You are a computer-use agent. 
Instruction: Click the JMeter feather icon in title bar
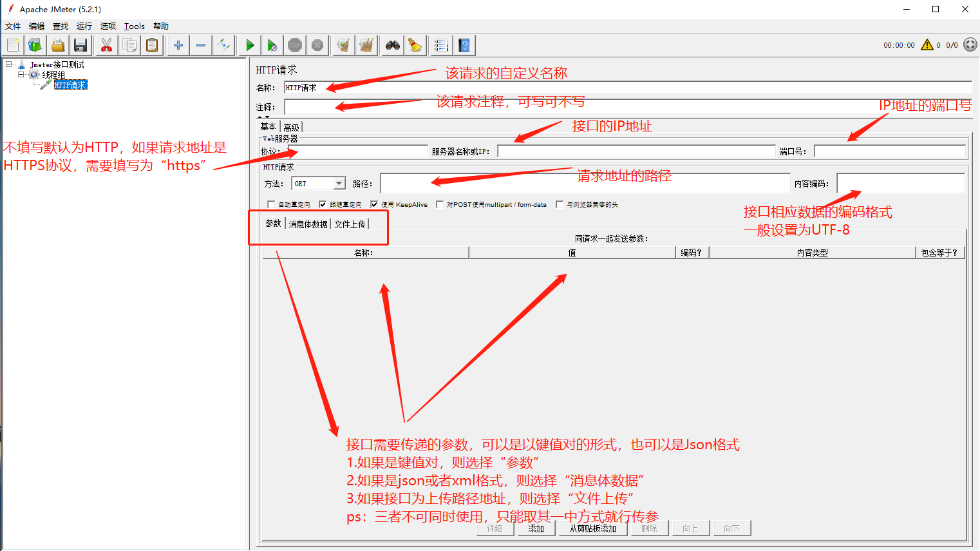click(x=10, y=9)
